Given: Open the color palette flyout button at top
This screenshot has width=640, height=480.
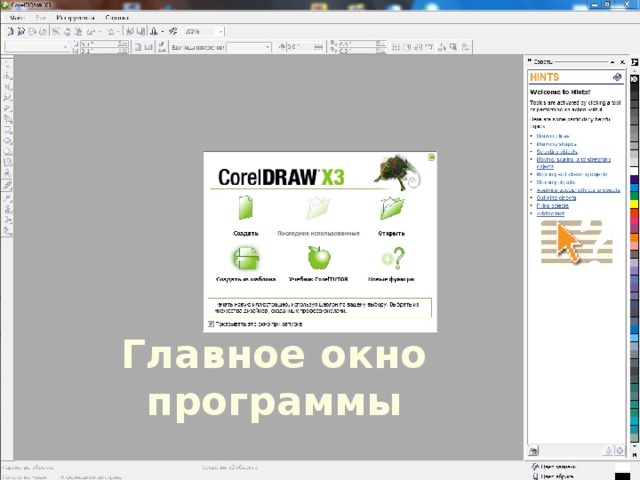Looking at the screenshot, I should pyautogui.click(x=635, y=62).
